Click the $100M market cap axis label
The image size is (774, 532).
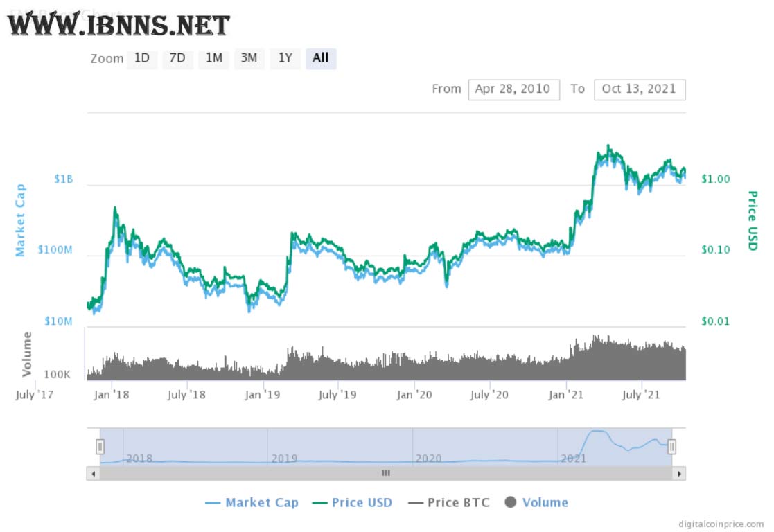55,249
